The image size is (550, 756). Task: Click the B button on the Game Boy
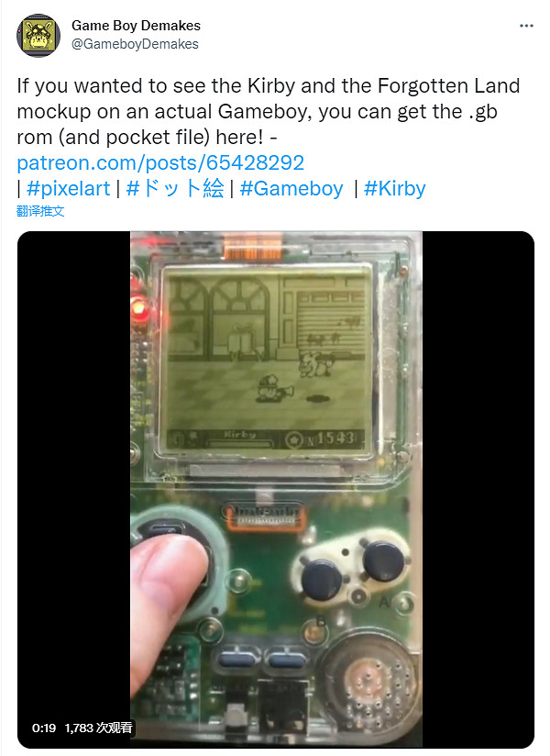(322, 580)
